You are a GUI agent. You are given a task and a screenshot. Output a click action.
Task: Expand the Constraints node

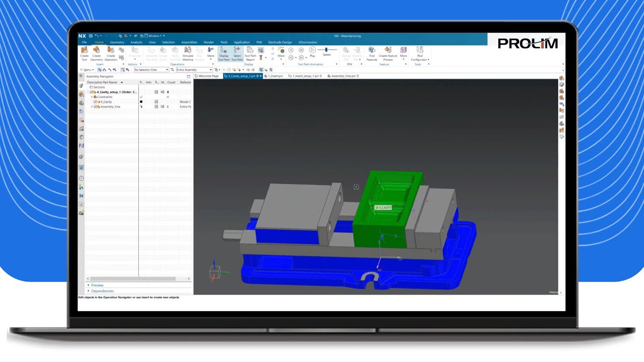92,97
